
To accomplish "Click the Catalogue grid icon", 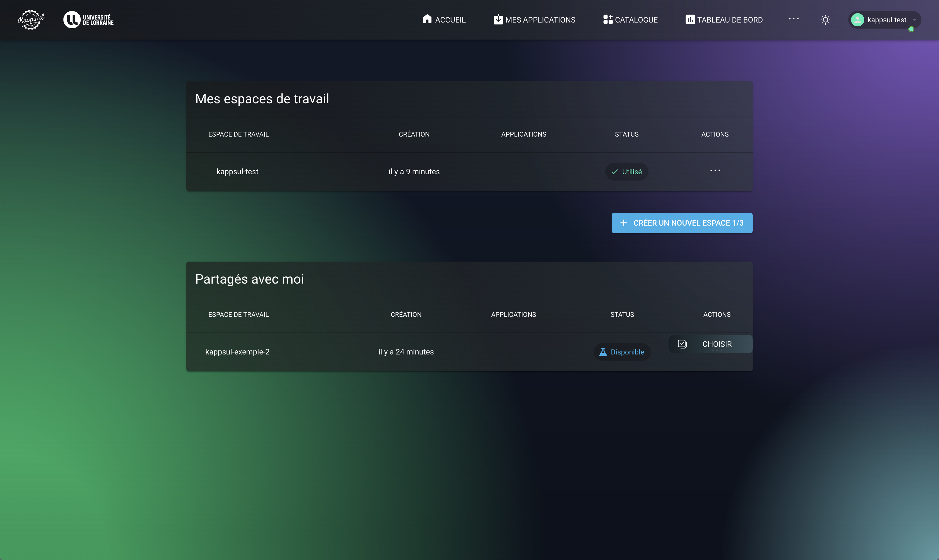I will point(607,20).
